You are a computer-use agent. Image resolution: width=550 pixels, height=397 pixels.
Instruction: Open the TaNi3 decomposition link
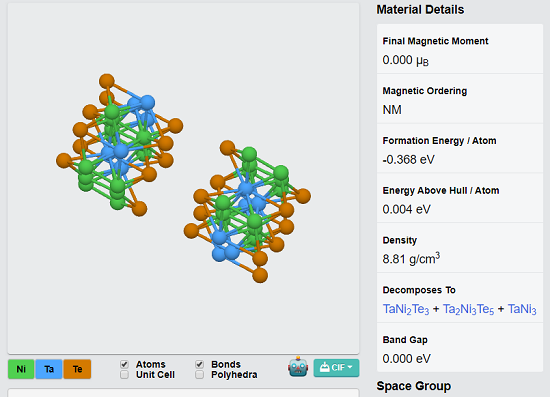[x=522, y=309]
